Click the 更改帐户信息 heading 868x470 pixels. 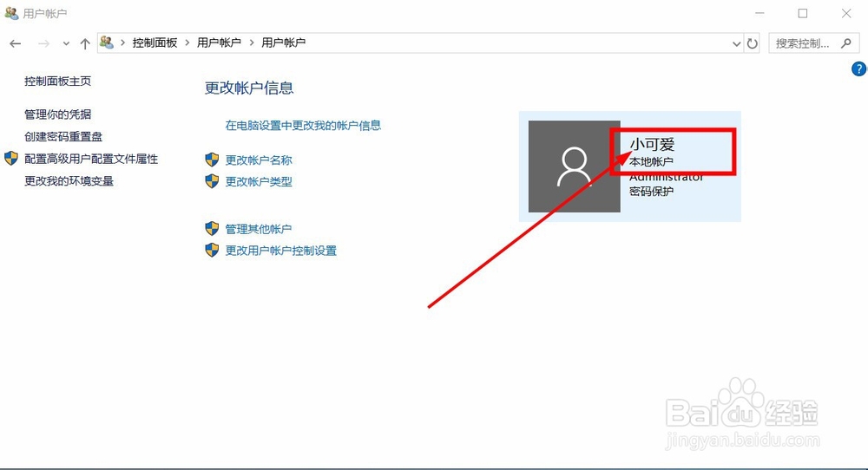(x=249, y=88)
